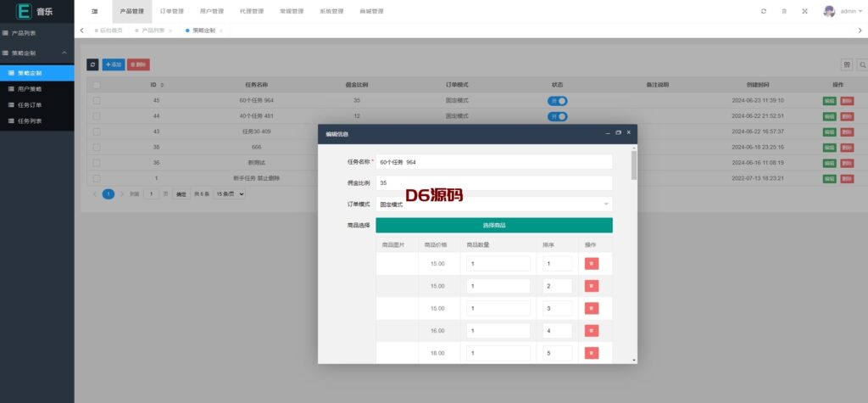The width and height of the screenshot is (868, 403).
Task: Open the 系统管理 top menu
Action: [331, 11]
